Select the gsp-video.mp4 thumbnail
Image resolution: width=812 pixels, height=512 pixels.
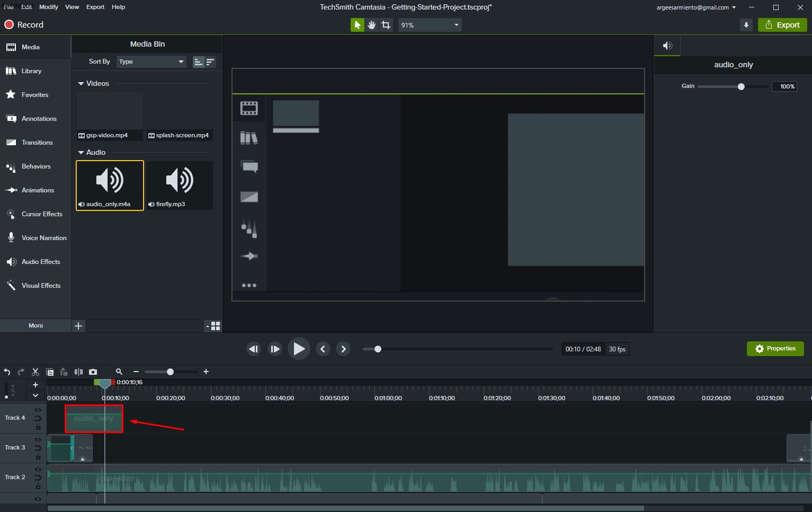pyautogui.click(x=110, y=117)
